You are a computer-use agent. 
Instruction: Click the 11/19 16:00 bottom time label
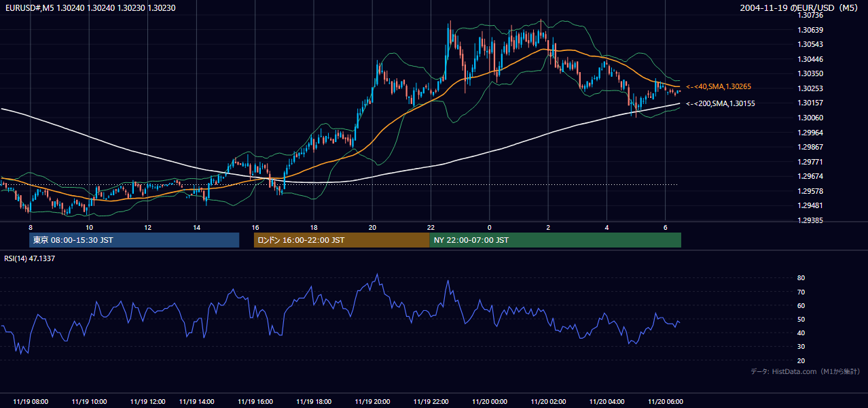coord(255,401)
